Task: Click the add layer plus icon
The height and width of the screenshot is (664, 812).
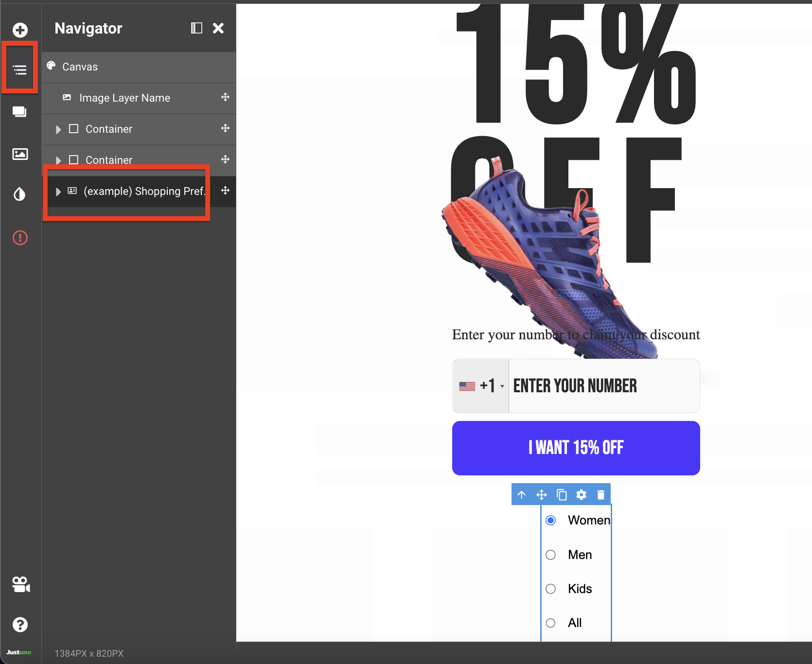Action: click(x=20, y=30)
